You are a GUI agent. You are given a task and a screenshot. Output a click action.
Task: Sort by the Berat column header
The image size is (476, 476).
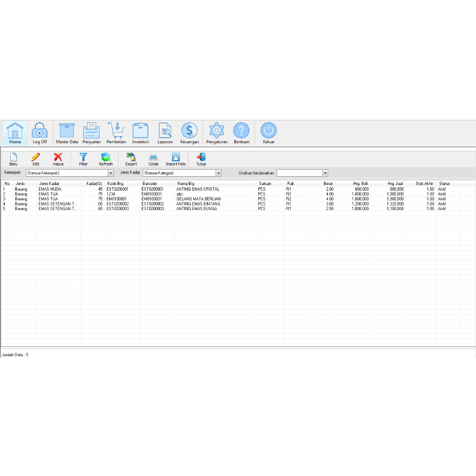point(324,183)
